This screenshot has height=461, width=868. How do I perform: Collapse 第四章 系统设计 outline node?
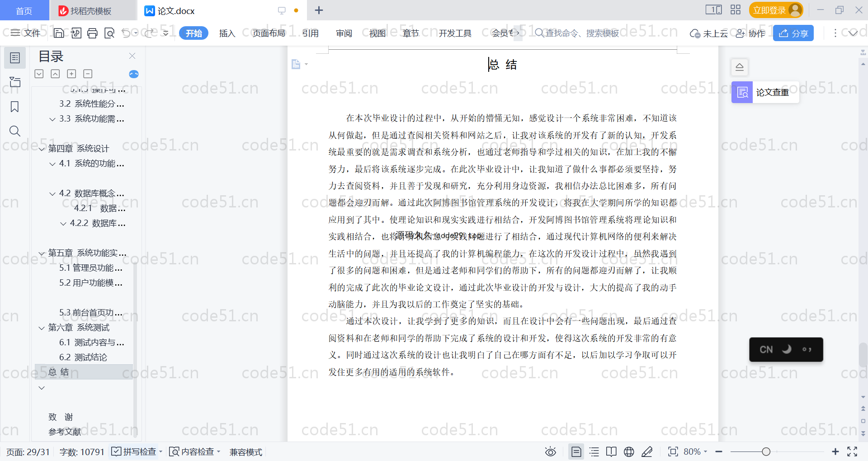click(42, 149)
